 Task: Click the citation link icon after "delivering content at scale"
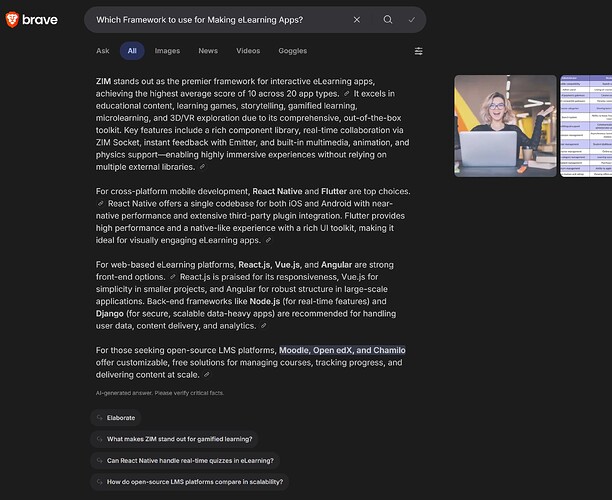[x=204, y=376]
